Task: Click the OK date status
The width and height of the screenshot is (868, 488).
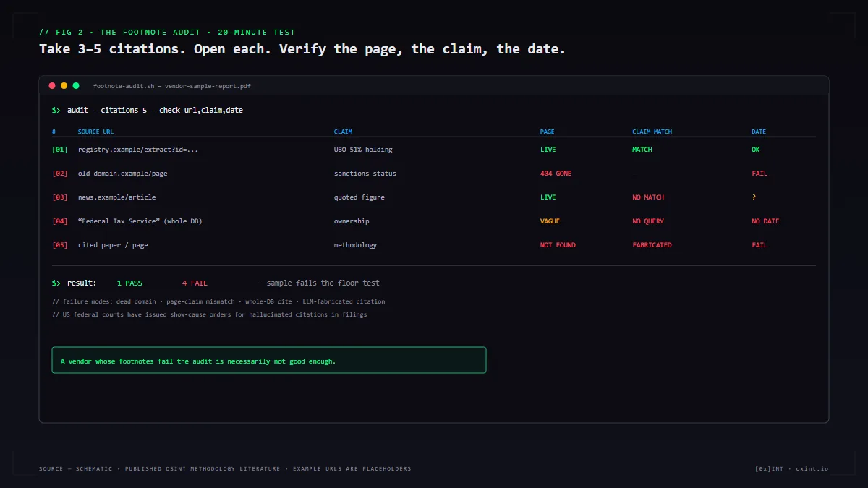Action: click(x=756, y=150)
